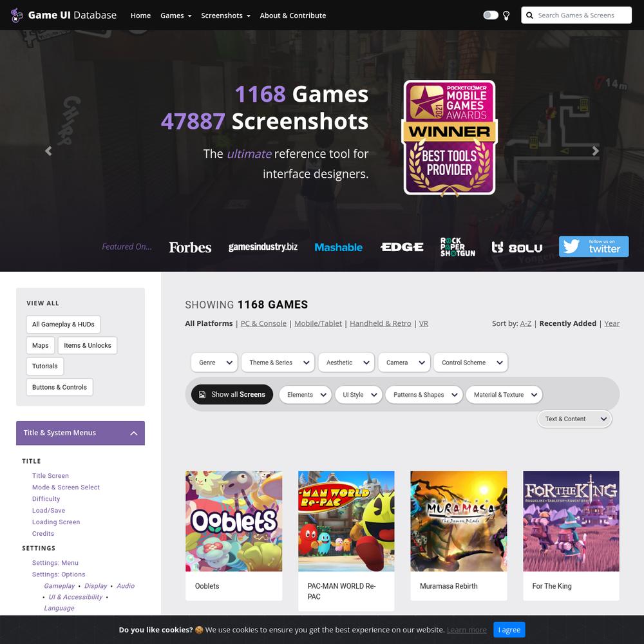Screen dimensions: 644x644
Task: Open the Ooblets game thumbnail
Action: pyautogui.click(x=234, y=521)
